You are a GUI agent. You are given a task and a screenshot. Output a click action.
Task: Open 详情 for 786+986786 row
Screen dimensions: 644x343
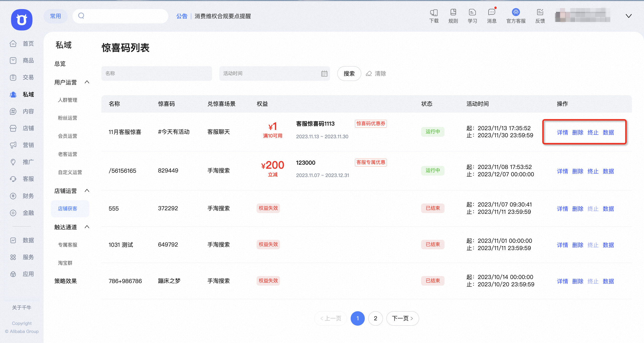pyautogui.click(x=562, y=281)
